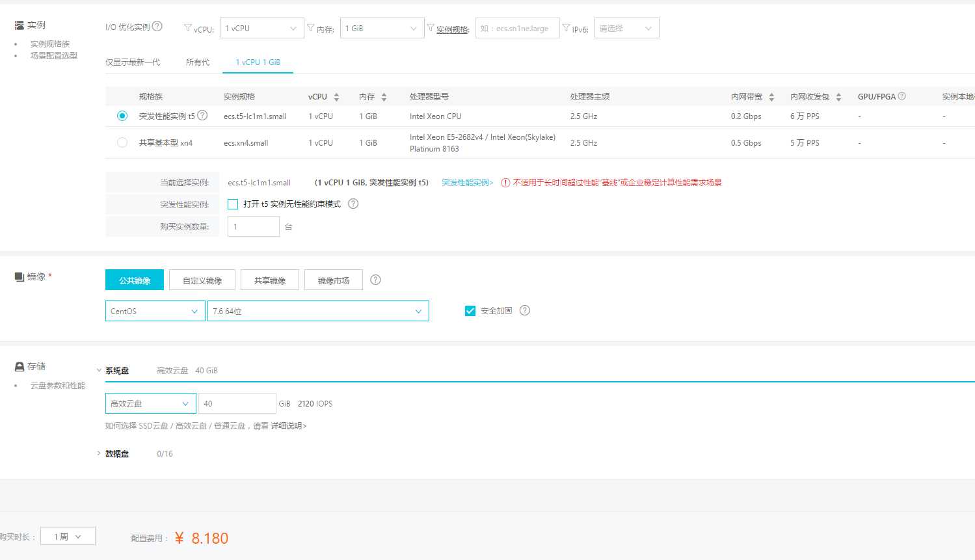Image resolution: width=975 pixels, height=560 pixels.
Task: Enable 打开 t5 实例无性能约束模式 checkbox
Action: (x=233, y=204)
